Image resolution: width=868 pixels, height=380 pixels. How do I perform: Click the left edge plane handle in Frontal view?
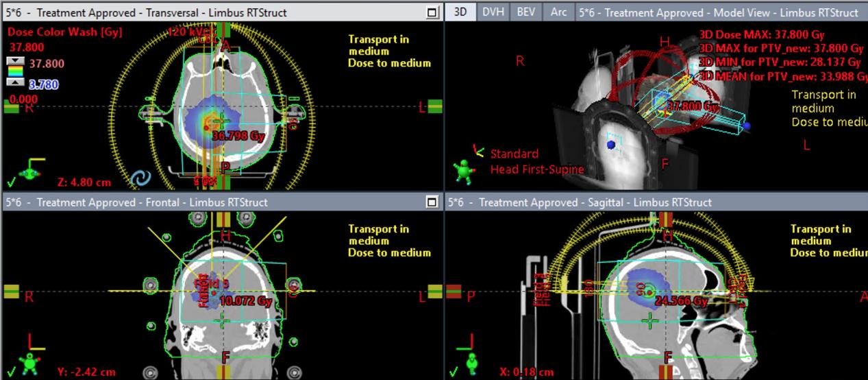12,292
